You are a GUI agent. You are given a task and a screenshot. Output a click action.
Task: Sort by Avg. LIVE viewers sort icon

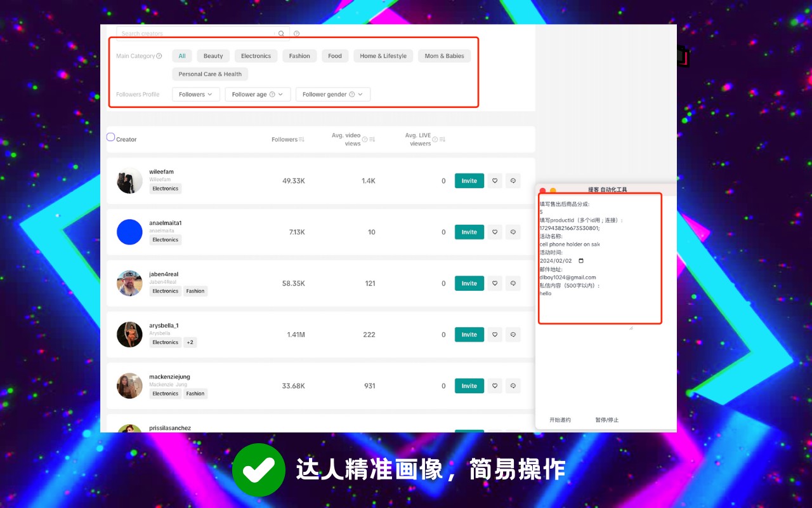coord(442,140)
